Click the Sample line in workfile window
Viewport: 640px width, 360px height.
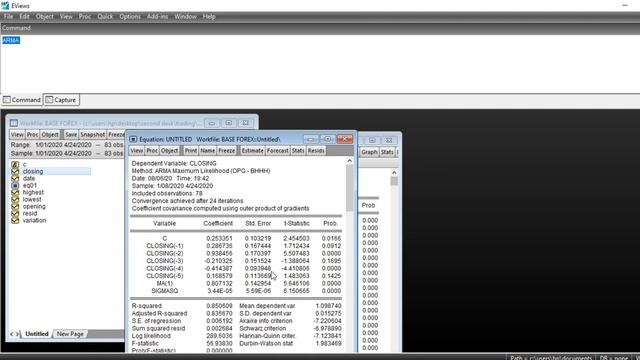click(67, 153)
